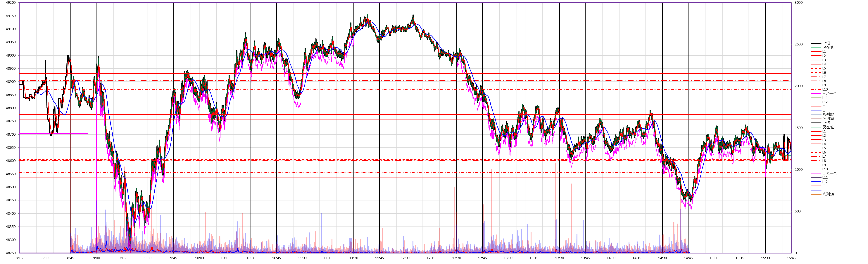This screenshot has width=868, height=264.
Task: Select the 48500 price axis label
Action: pyautogui.click(x=11, y=187)
